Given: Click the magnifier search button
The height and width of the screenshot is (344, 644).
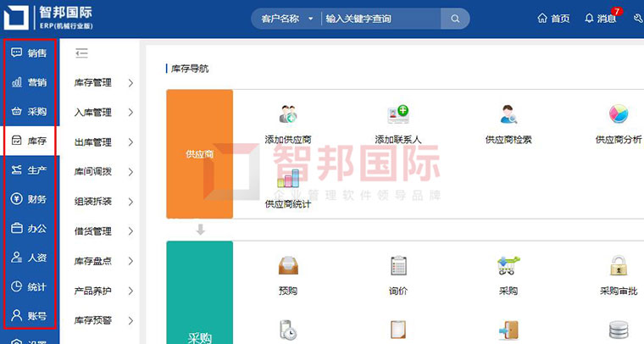Looking at the screenshot, I should pyautogui.click(x=455, y=19).
